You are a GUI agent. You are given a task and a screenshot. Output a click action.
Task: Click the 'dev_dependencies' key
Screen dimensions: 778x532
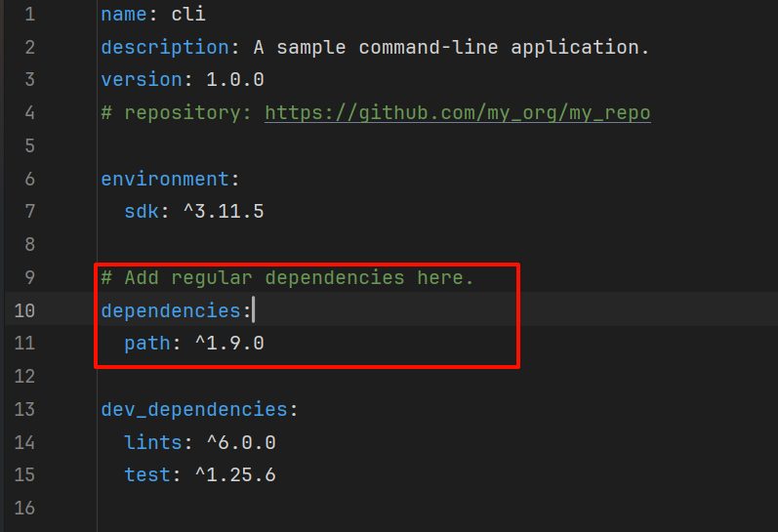point(194,410)
